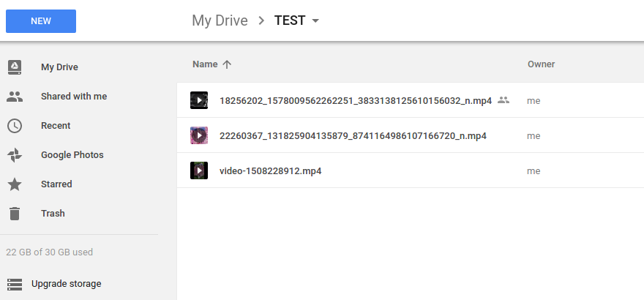Image resolution: width=644 pixels, height=300 pixels.
Task: Click the Google Photos pinwheel icon
Action: pos(15,155)
